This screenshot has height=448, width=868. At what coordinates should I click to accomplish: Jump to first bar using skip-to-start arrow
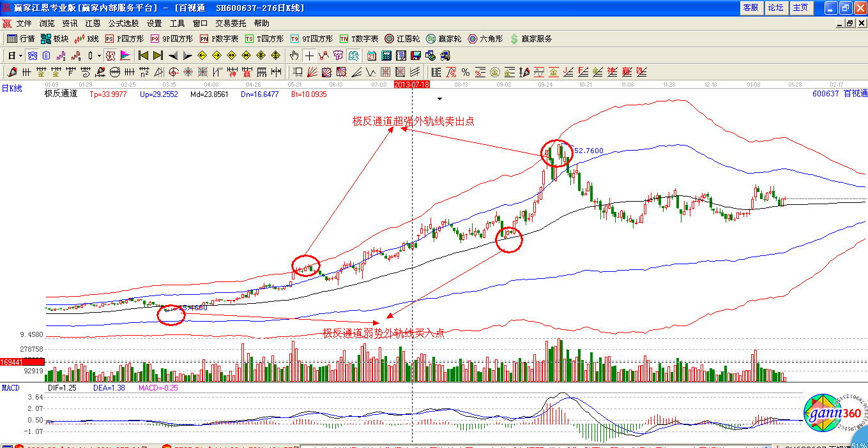(x=143, y=56)
